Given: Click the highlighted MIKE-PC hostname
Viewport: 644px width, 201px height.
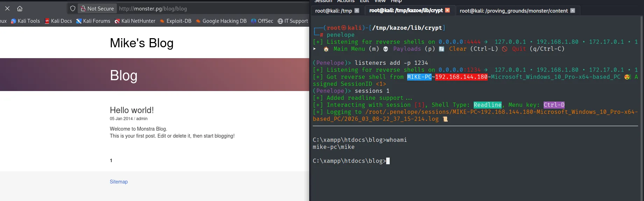Looking at the screenshot, I should [419, 77].
